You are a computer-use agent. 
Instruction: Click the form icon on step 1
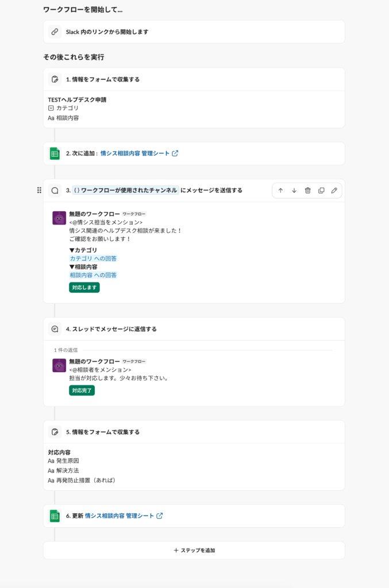55,79
